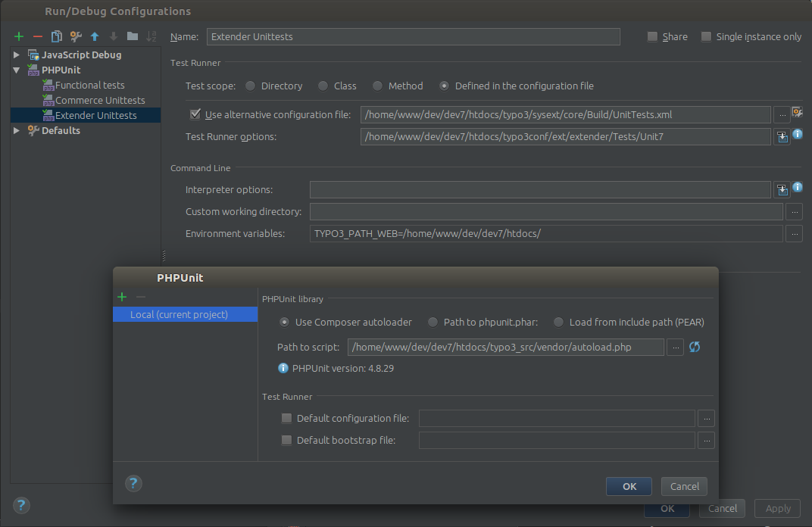
Task: Expand the Defaults node
Action: 17,130
